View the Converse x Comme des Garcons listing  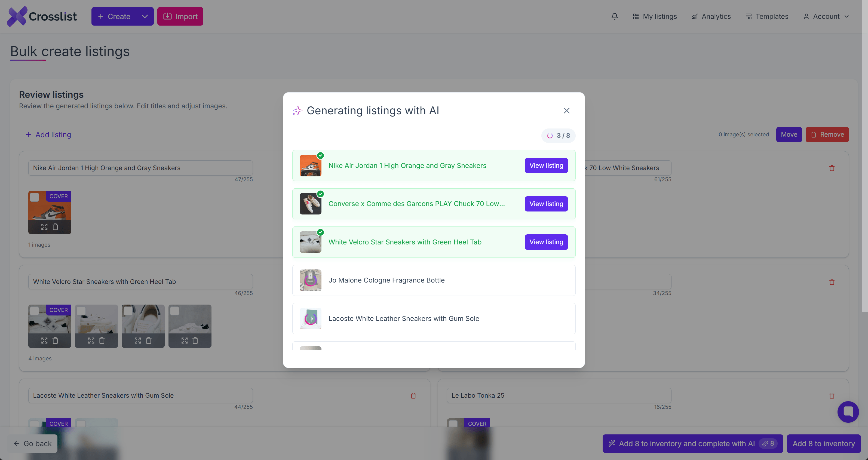546,204
